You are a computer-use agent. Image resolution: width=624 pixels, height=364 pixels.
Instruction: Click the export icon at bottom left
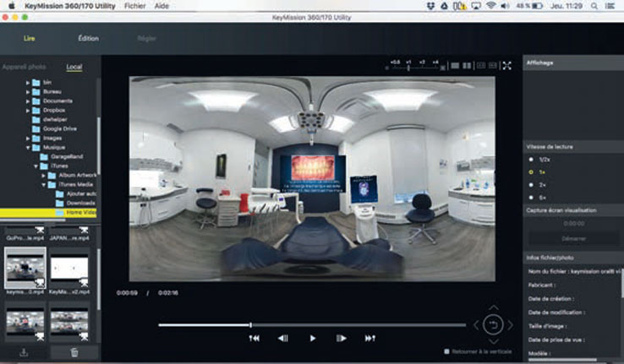[23, 352]
